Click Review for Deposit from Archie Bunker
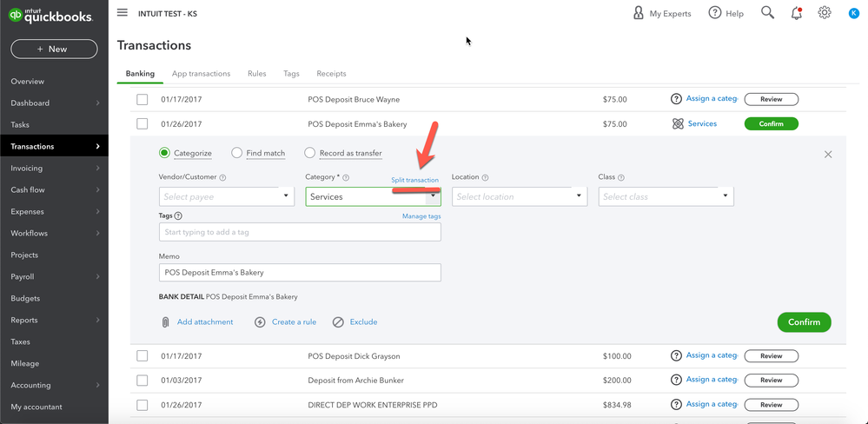 pos(772,381)
